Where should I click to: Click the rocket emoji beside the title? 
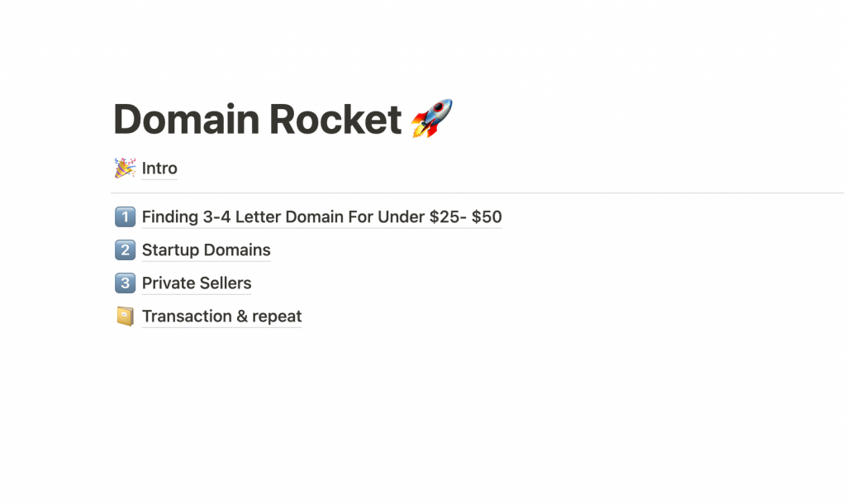(x=431, y=118)
